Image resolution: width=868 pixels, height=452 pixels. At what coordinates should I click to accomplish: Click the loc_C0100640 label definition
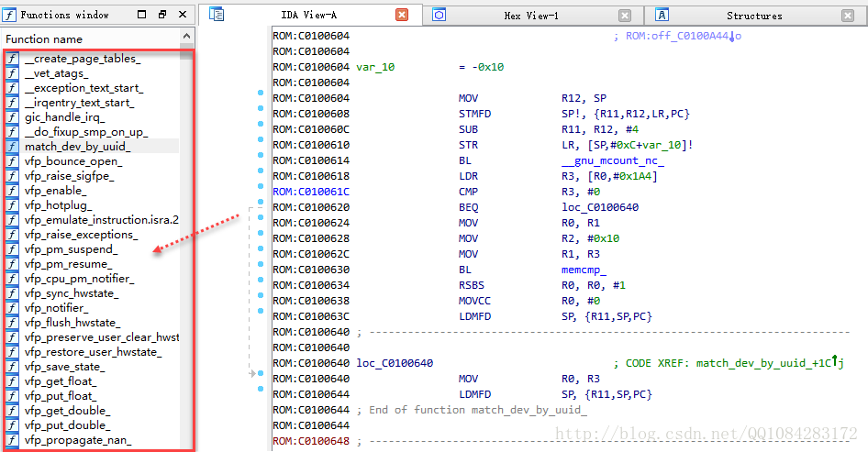click(395, 363)
